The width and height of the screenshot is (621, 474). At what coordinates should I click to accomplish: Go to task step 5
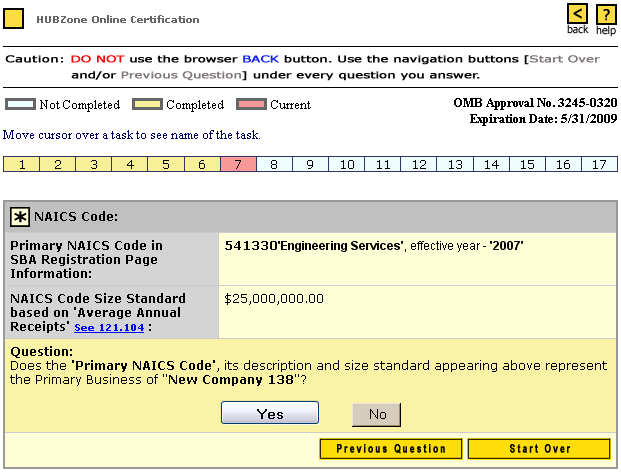point(166,164)
